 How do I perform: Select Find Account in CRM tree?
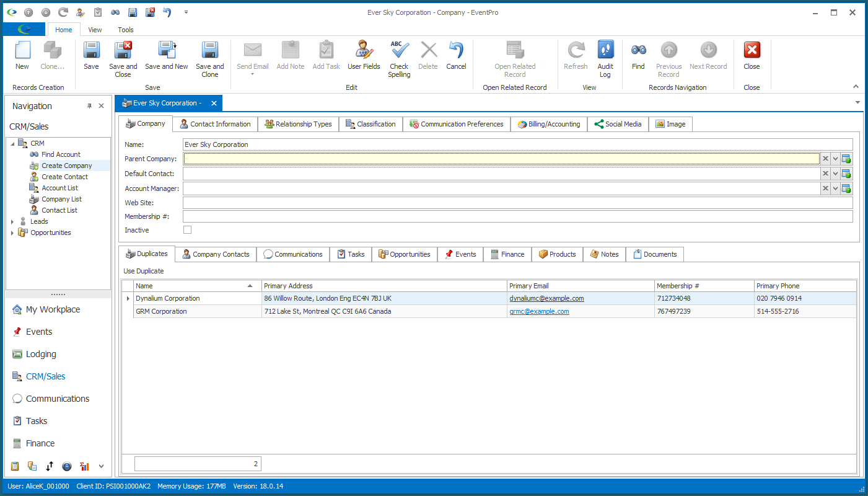pos(61,154)
